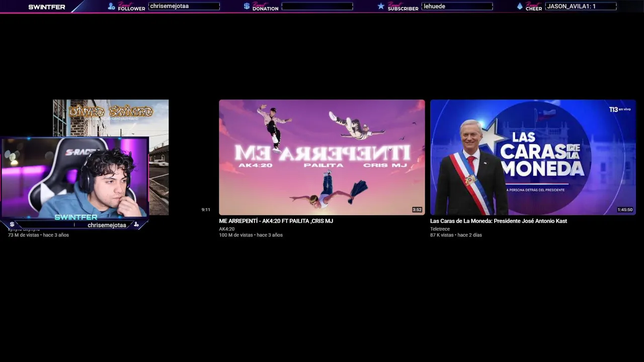The image size is (644, 362).
Task: Click the text 73 M de vistas
Action: (24, 235)
